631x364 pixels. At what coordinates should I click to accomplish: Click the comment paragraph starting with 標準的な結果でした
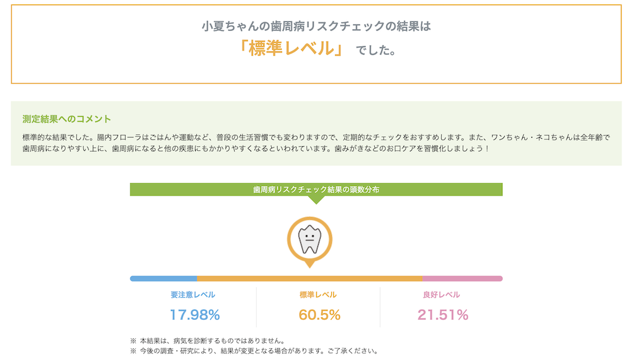[315, 137]
